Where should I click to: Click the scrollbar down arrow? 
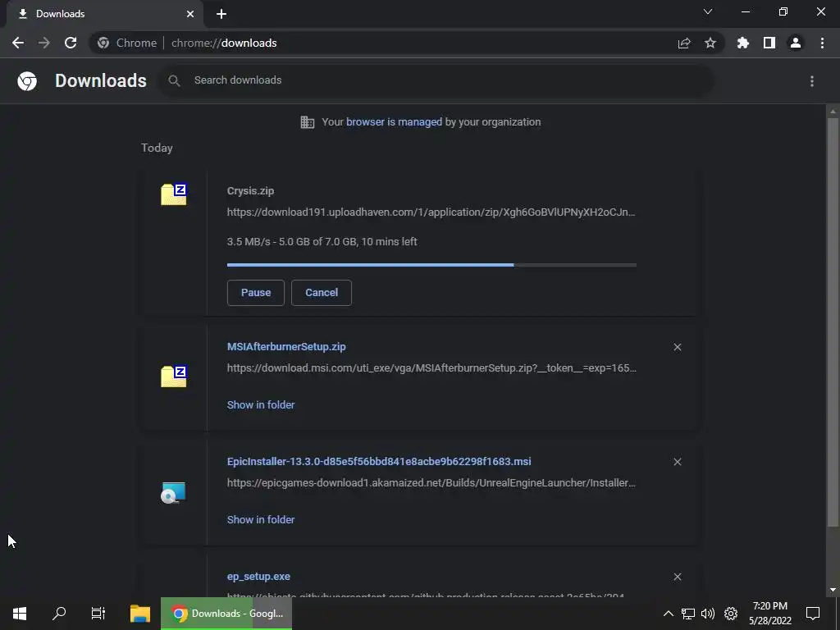pyautogui.click(x=833, y=590)
